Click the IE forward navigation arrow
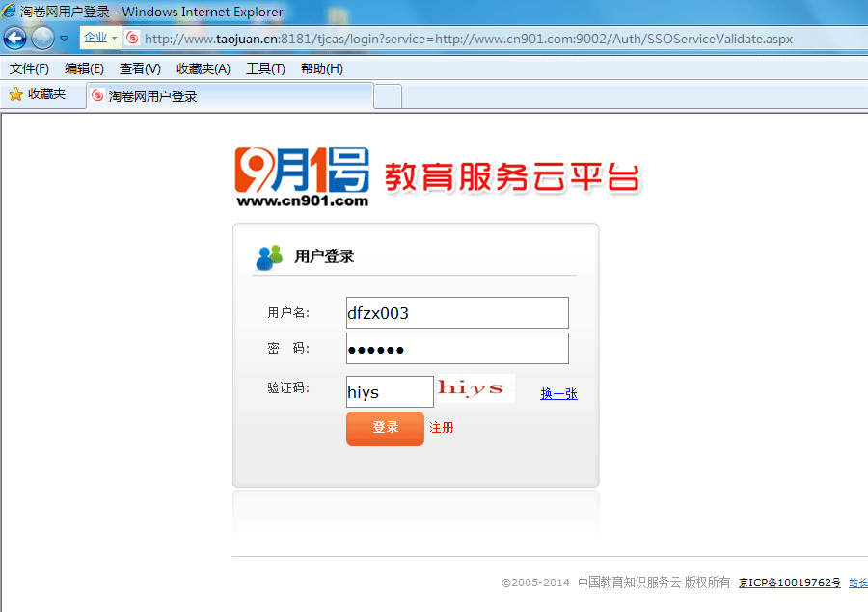This screenshot has width=868, height=612. click(x=42, y=39)
